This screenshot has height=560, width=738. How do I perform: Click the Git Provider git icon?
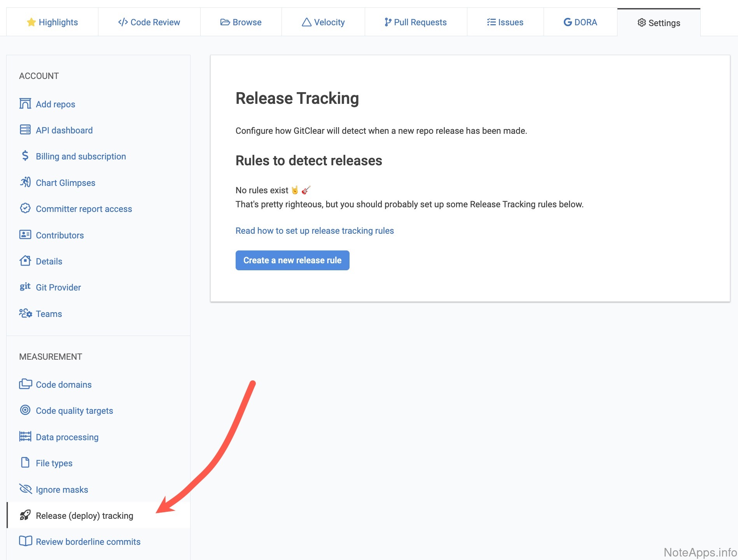coord(25,287)
